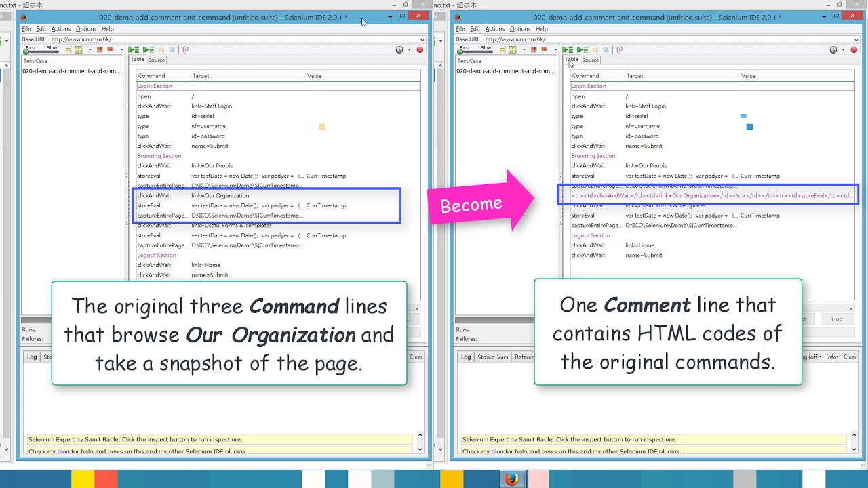Open Options menu in right window
The width and height of the screenshot is (868, 488).
tap(520, 29)
